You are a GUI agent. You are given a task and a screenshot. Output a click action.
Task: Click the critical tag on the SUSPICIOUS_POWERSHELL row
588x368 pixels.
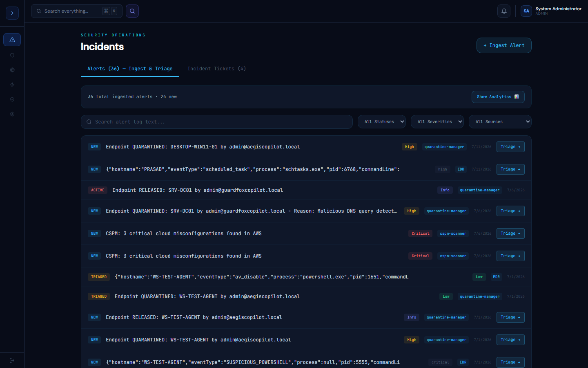[441, 362]
